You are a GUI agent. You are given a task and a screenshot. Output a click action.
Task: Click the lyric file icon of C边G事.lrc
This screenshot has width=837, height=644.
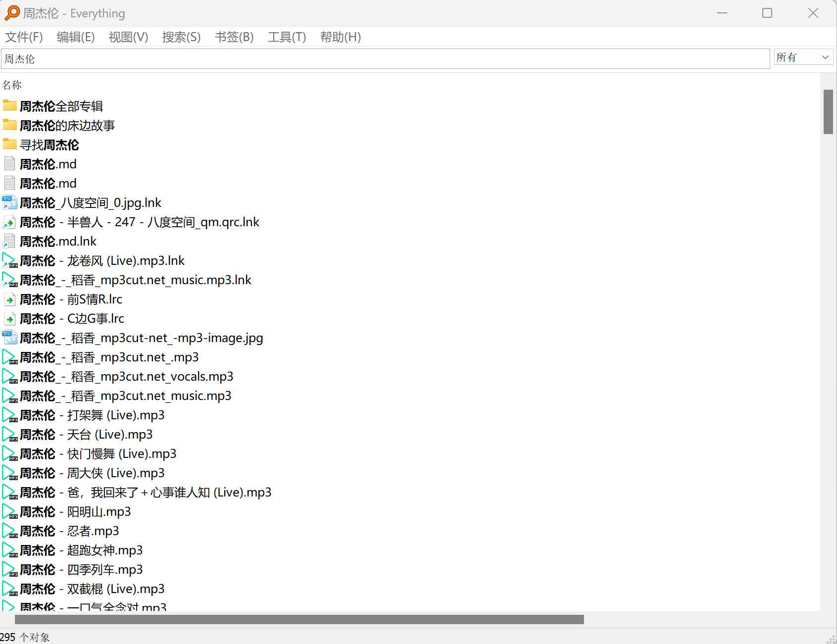tap(9, 318)
